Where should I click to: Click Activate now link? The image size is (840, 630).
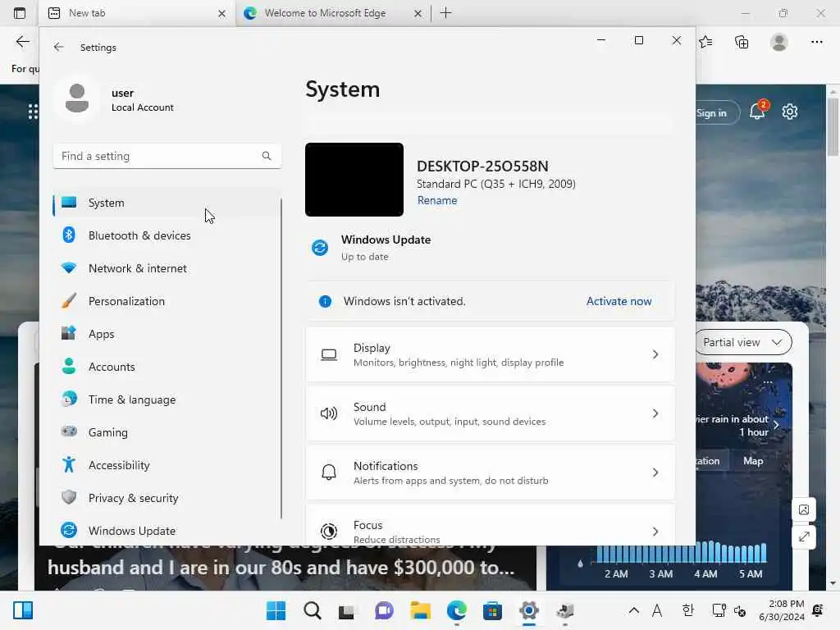619,301
